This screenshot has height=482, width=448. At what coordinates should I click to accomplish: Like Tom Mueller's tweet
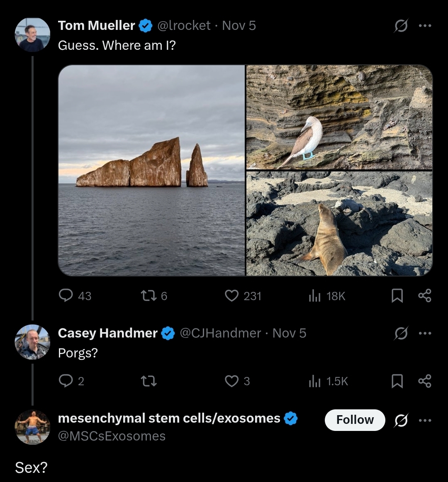pos(231,296)
